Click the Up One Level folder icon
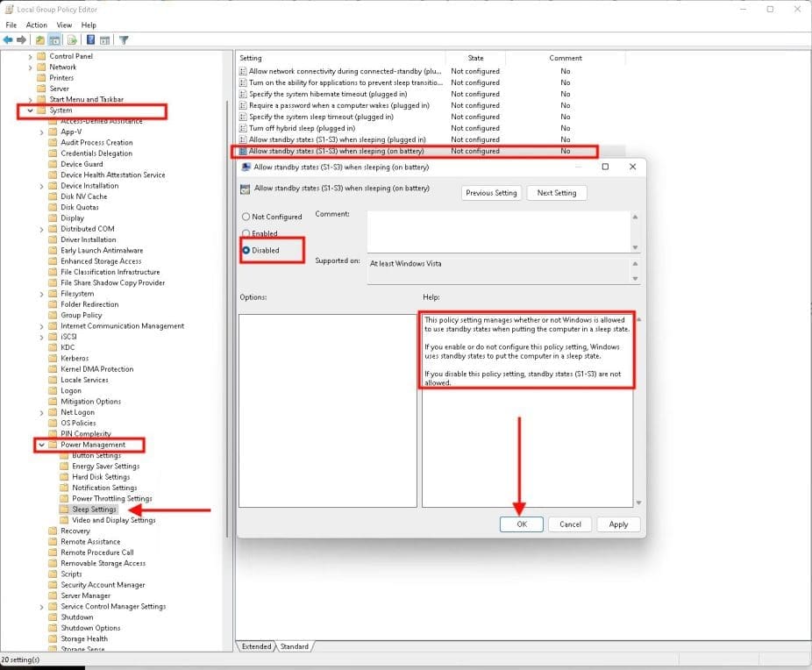Image resolution: width=812 pixels, height=670 pixels. (41, 39)
